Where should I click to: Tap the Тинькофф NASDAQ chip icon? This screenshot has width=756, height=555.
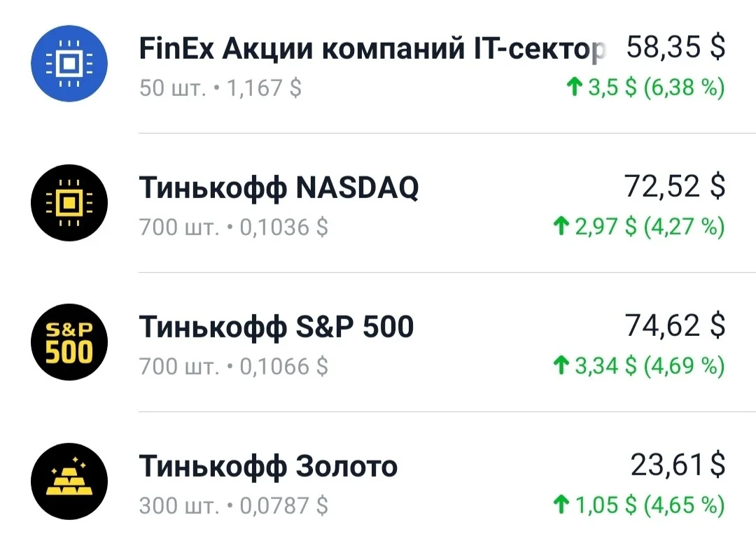pyautogui.click(x=69, y=202)
